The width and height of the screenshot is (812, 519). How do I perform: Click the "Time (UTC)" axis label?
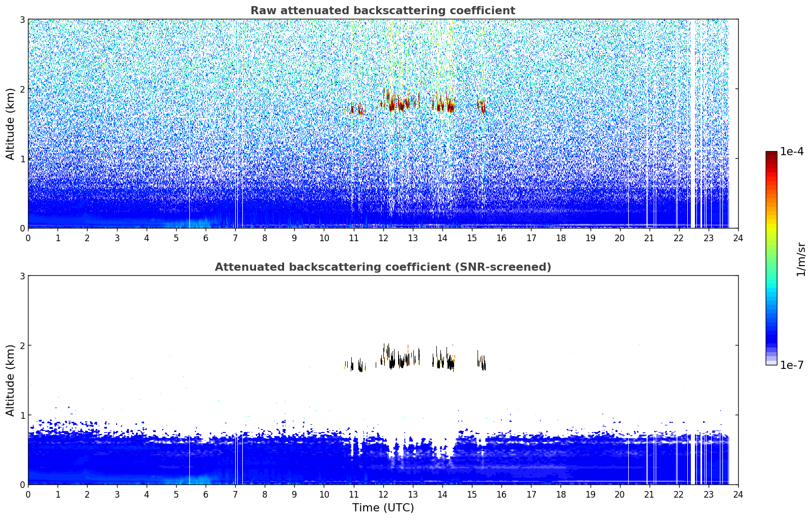(383, 508)
